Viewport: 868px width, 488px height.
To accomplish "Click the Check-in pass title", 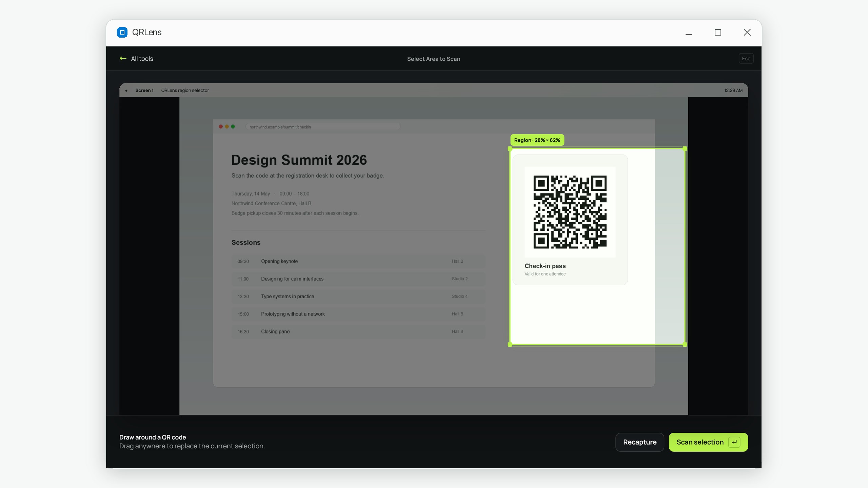I will [545, 266].
